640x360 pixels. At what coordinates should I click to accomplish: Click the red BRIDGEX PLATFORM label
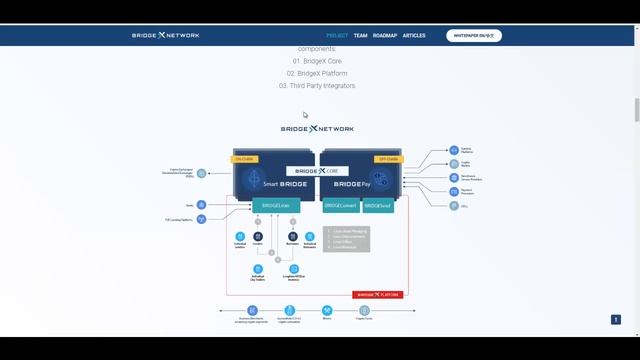point(378,295)
